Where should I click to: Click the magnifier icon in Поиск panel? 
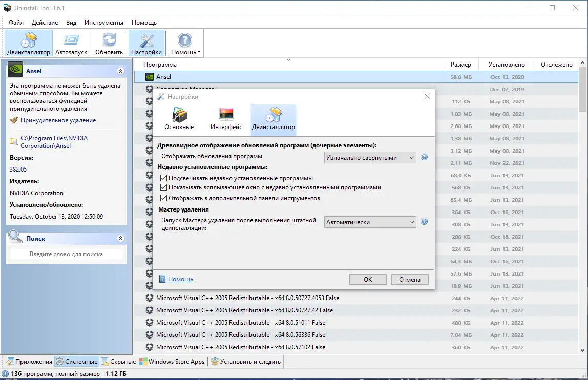tap(15, 237)
